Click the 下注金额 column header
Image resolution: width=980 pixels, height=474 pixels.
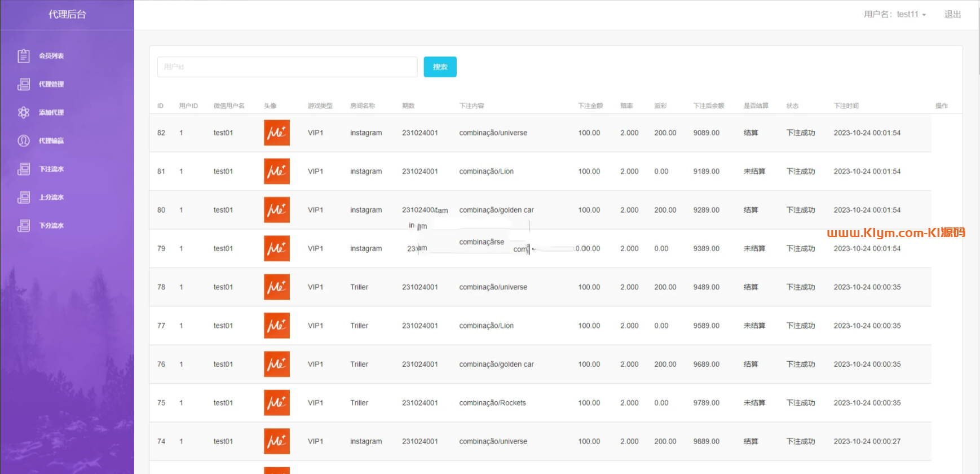point(590,106)
